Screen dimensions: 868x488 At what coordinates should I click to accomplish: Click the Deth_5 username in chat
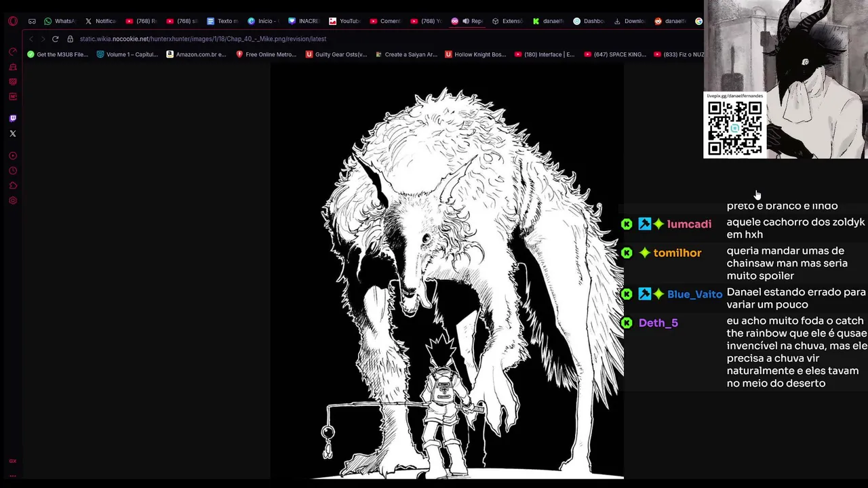pyautogui.click(x=658, y=323)
